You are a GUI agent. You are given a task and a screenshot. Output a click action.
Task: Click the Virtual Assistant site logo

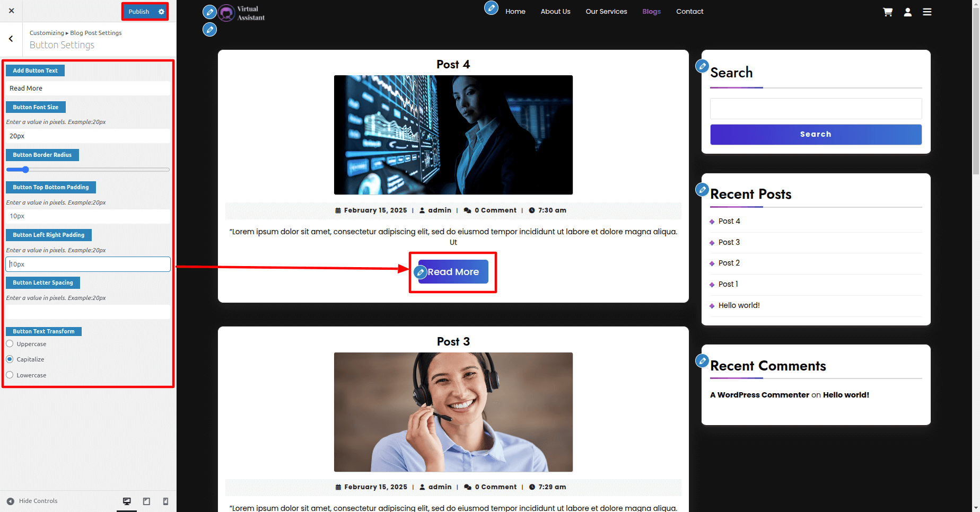(242, 13)
